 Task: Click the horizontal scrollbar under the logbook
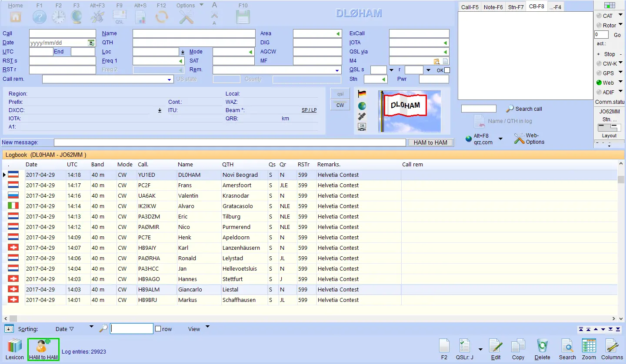tap(310, 318)
